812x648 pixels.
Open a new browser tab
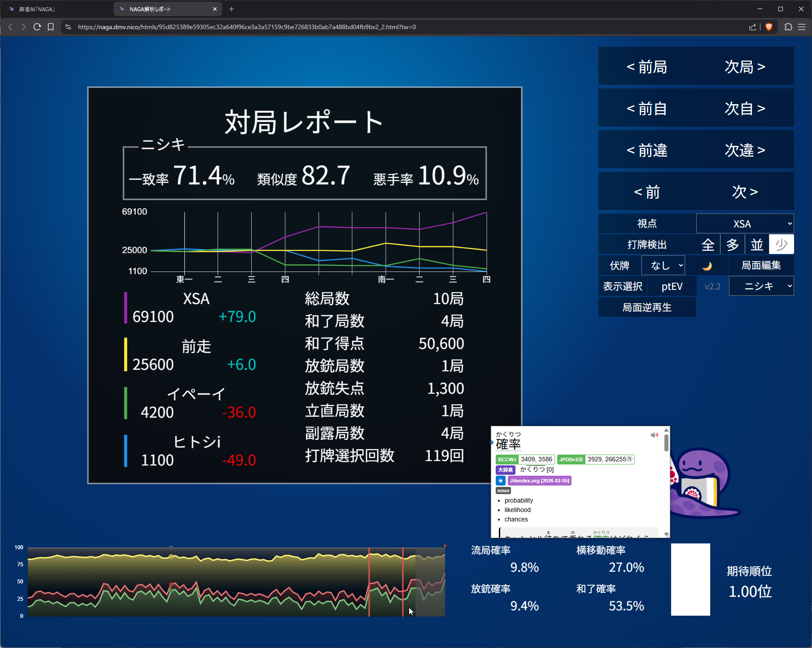click(x=231, y=9)
